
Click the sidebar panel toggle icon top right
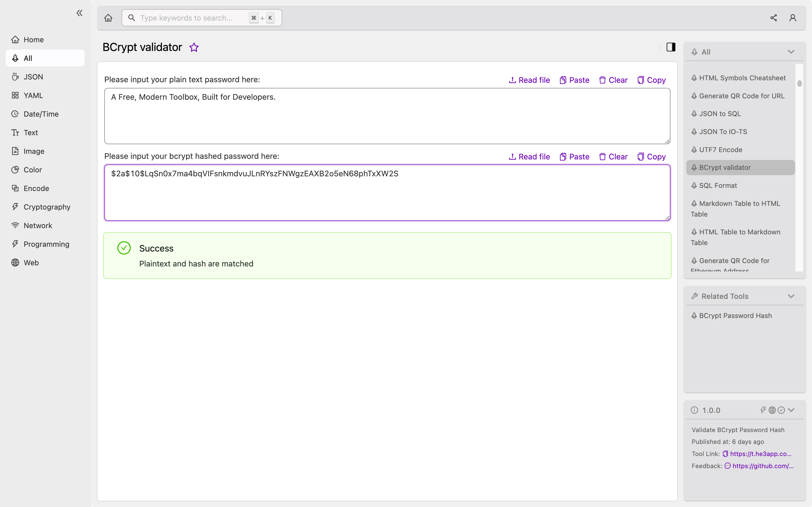(x=671, y=47)
